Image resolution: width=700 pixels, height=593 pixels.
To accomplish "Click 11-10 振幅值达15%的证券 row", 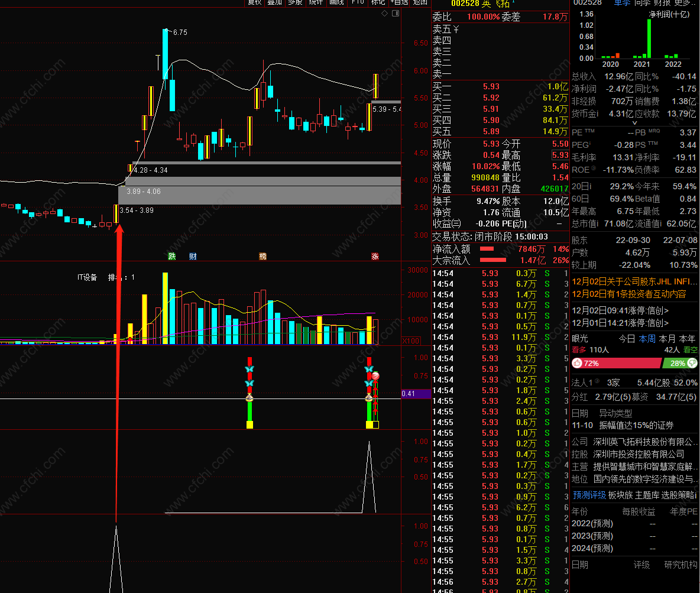I will 623,426.
